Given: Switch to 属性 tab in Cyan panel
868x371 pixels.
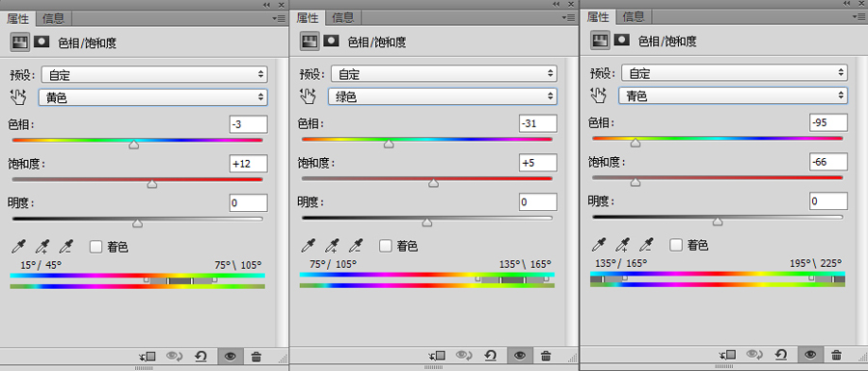Looking at the screenshot, I should point(598,17).
